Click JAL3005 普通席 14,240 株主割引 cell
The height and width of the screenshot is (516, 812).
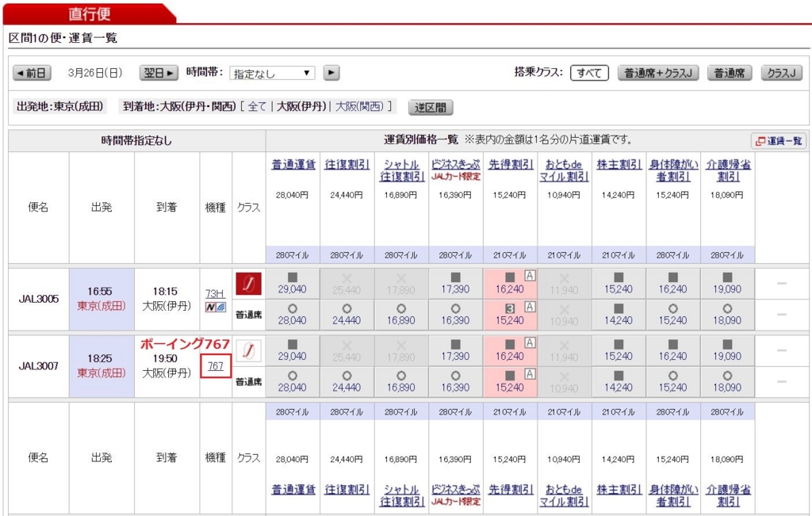pyautogui.click(x=619, y=315)
